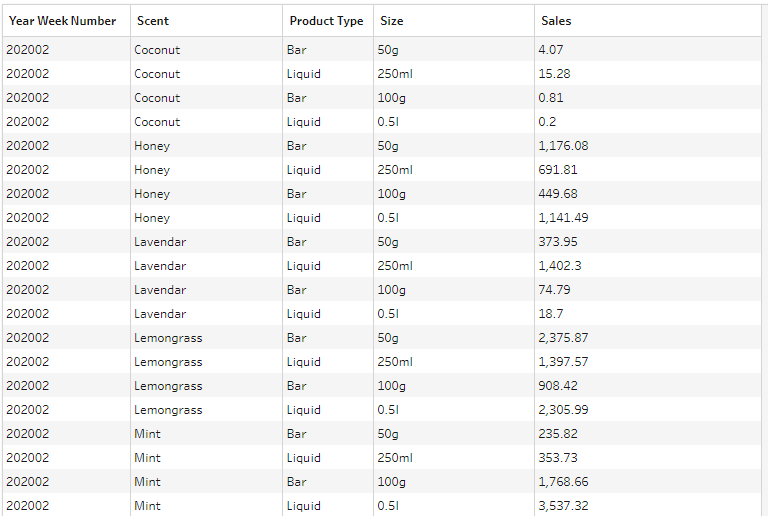Click the sales value 2,375.87

(x=562, y=338)
